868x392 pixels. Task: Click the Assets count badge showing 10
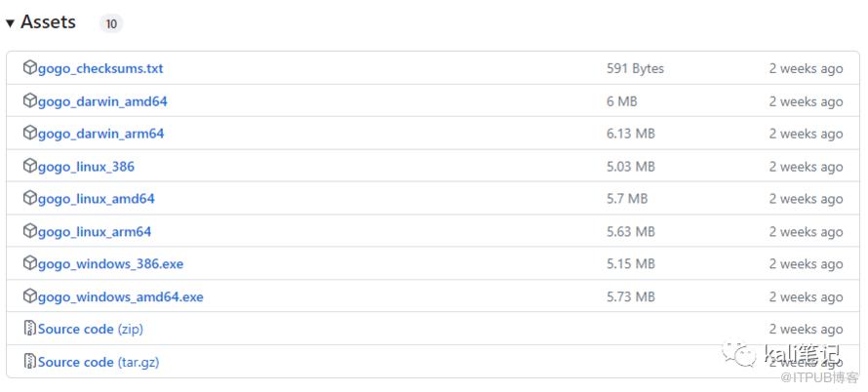[111, 23]
